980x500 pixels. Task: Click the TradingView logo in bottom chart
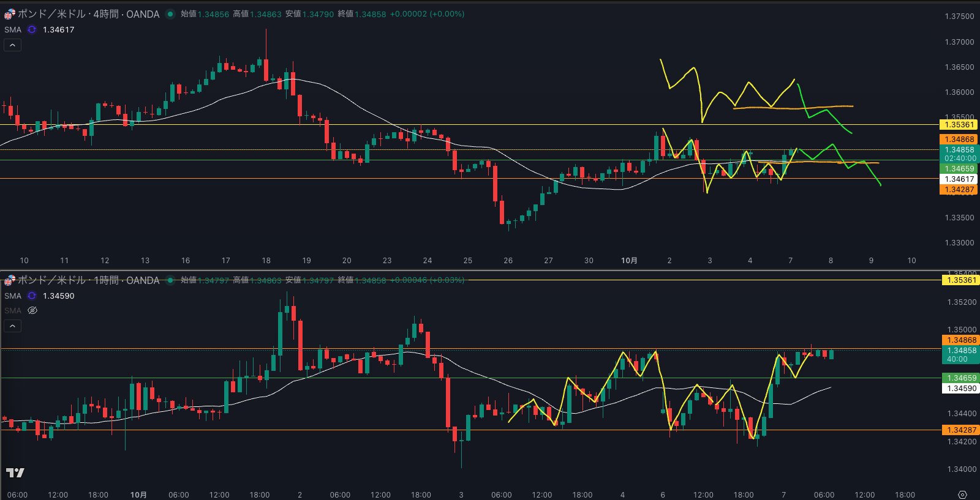click(x=15, y=472)
